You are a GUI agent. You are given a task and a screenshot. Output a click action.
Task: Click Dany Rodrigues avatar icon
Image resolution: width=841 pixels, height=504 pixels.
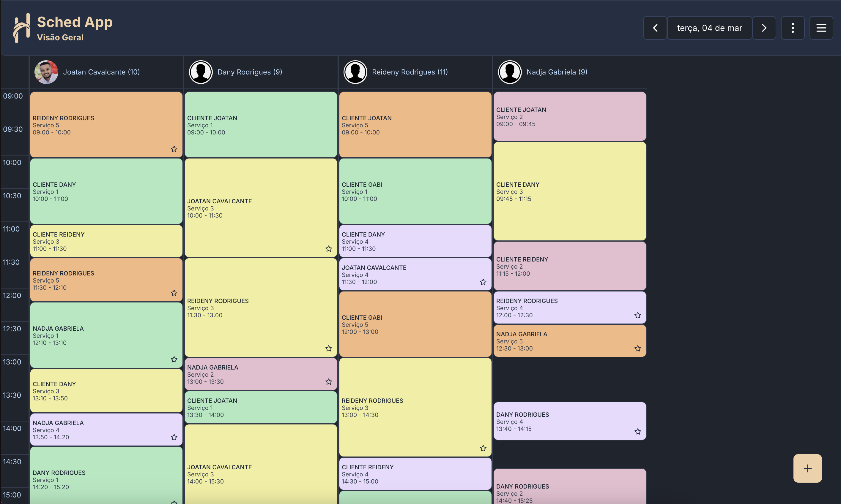[x=201, y=72]
